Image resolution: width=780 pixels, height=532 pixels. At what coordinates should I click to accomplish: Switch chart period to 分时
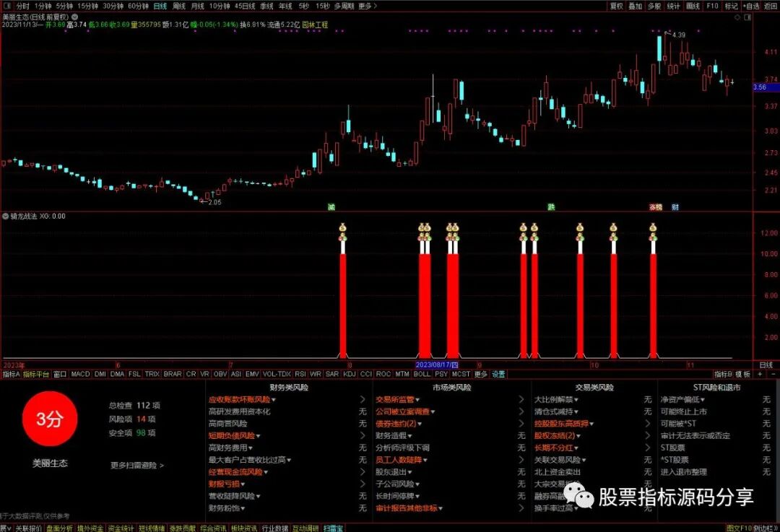coord(23,6)
